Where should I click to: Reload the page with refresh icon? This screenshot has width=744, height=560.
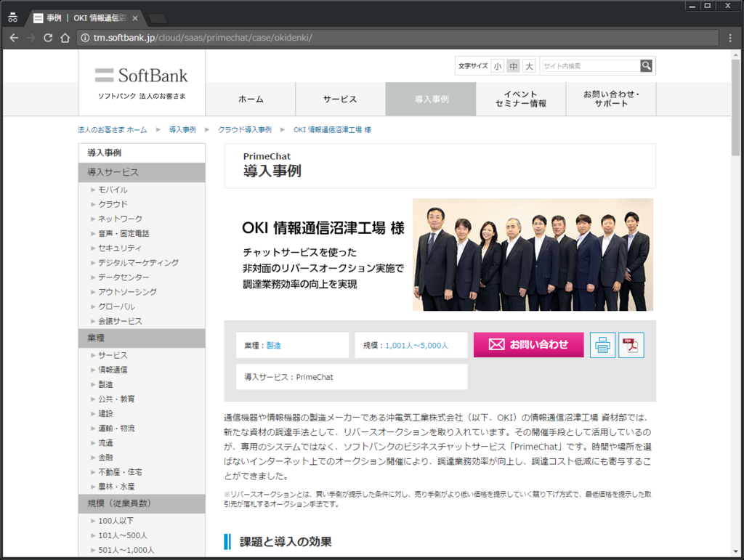[48, 38]
